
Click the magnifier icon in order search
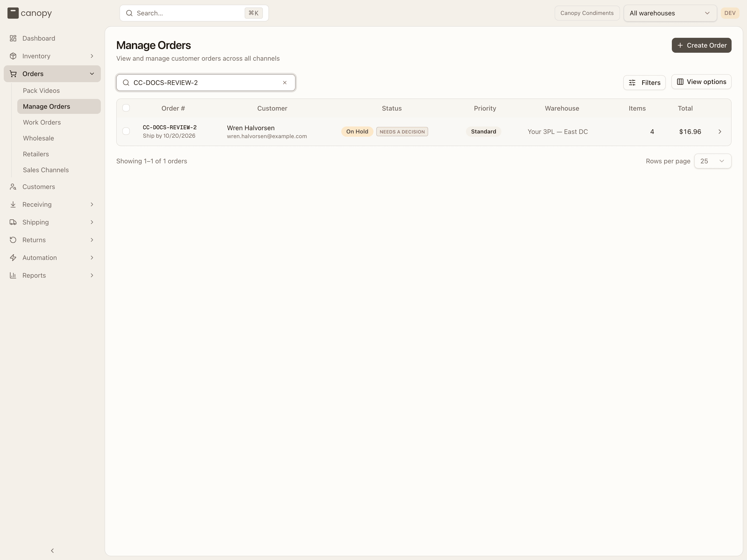click(x=126, y=83)
